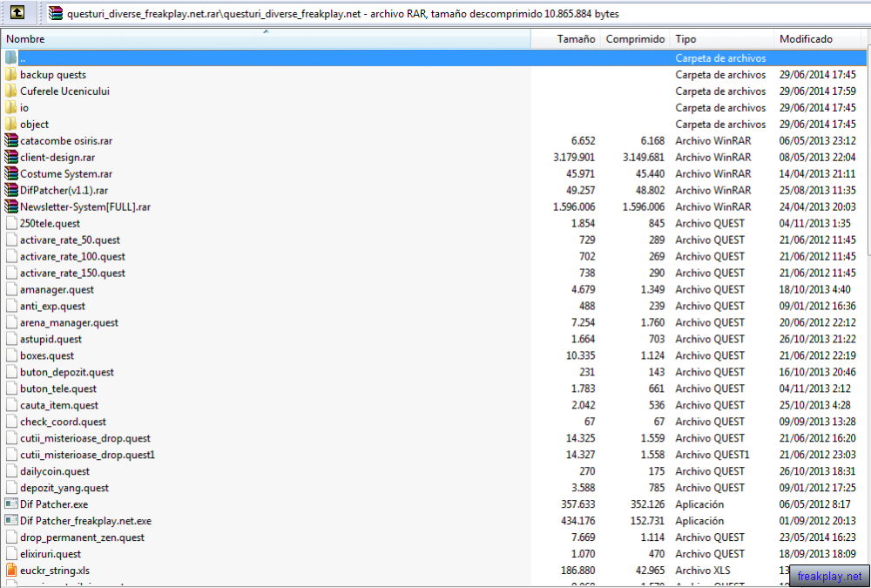The width and height of the screenshot is (871, 588).
Task: Click the Dif Patcher.exe application icon
Action: 11,504
